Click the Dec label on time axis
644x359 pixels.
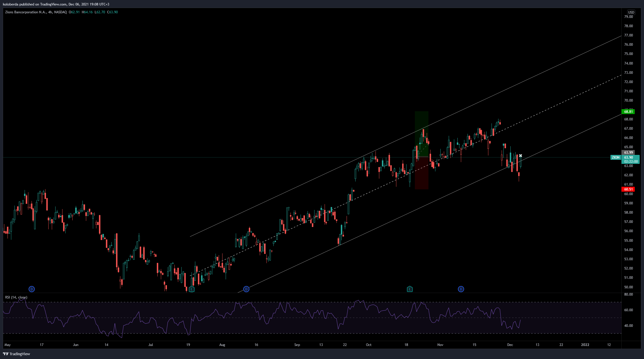pos(510,345)
